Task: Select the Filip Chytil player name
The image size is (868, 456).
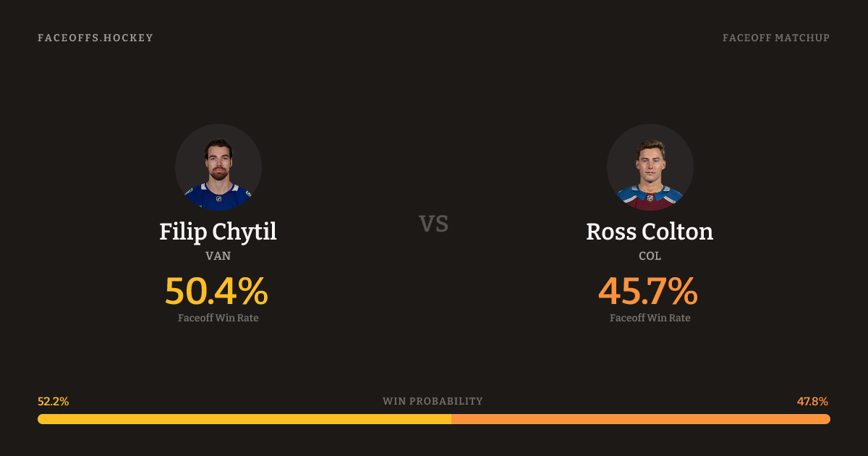Action: pos(218,232)
